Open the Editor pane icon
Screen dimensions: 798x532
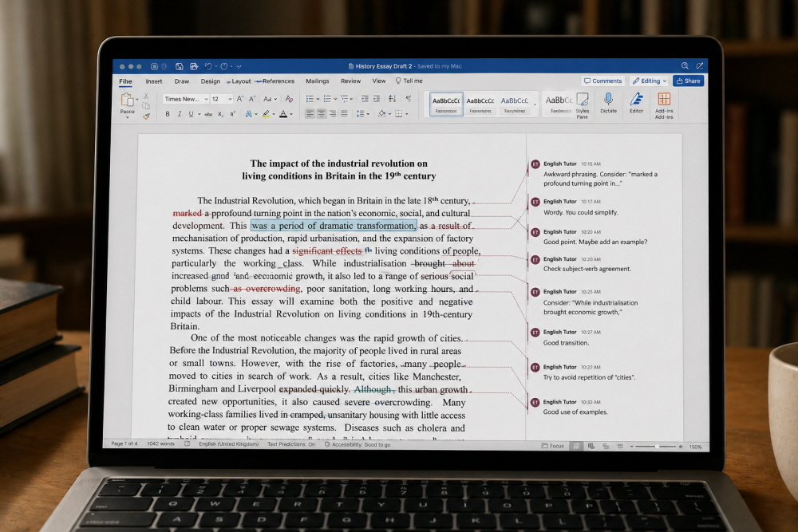coord(636,100)
